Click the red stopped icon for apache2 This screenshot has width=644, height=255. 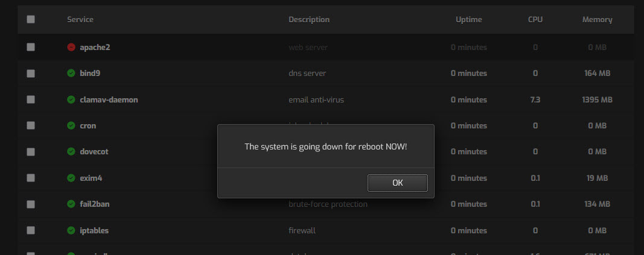71,47
